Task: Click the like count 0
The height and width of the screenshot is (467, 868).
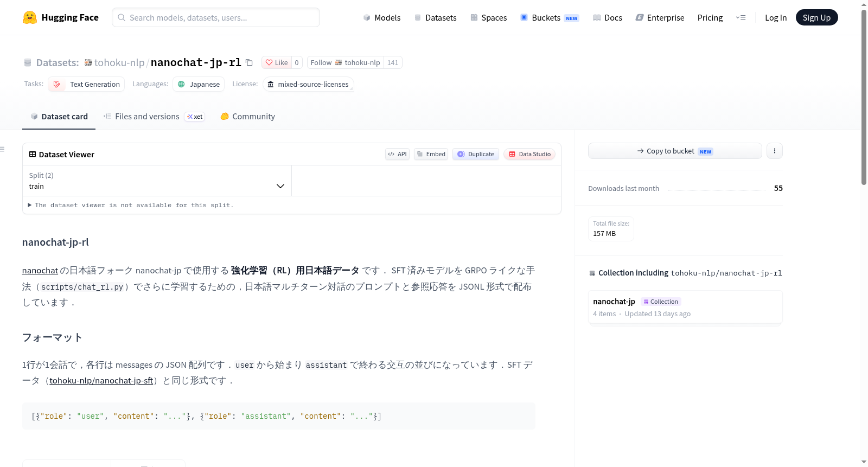Action: (297, 62)
